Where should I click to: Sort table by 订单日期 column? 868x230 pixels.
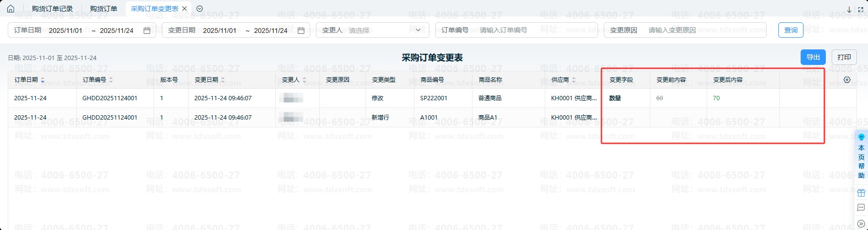[x=43, y=80]
